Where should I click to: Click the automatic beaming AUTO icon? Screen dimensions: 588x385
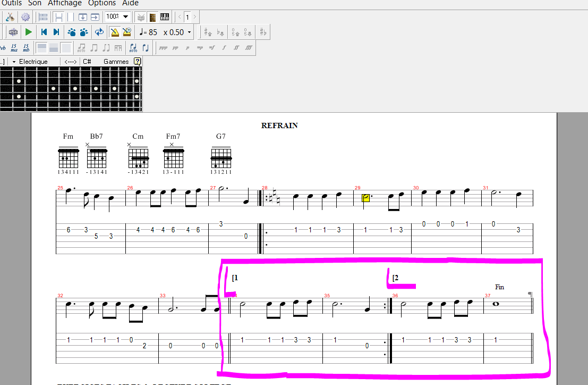tap(81, 48)
